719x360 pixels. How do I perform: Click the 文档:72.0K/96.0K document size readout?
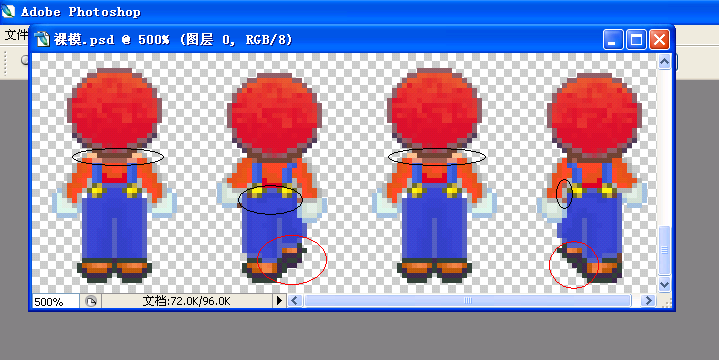point(187,301)
